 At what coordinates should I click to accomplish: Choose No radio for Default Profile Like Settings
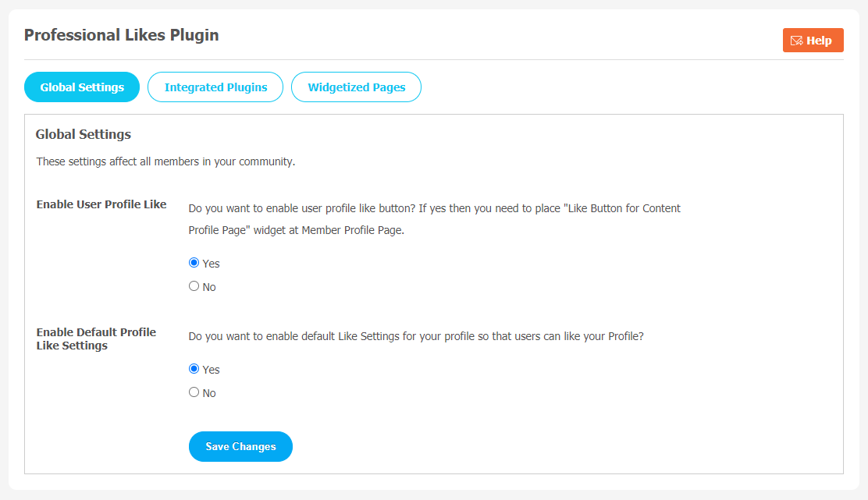click(194, 392)
